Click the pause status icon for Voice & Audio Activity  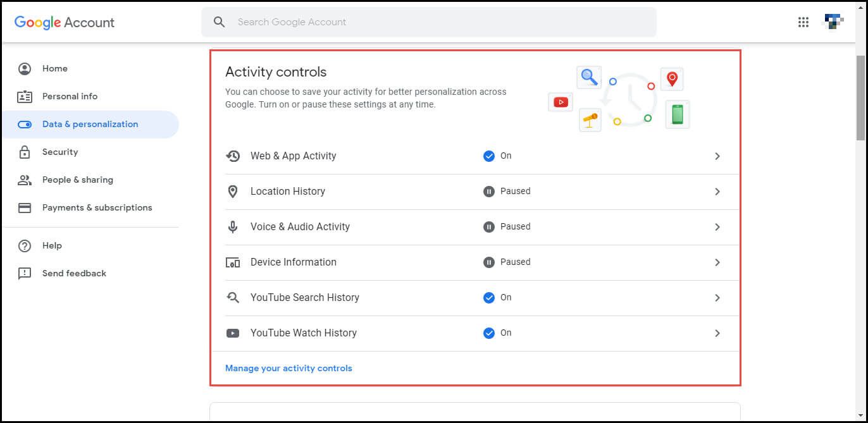pyautogui.click(x=488, y=226)
